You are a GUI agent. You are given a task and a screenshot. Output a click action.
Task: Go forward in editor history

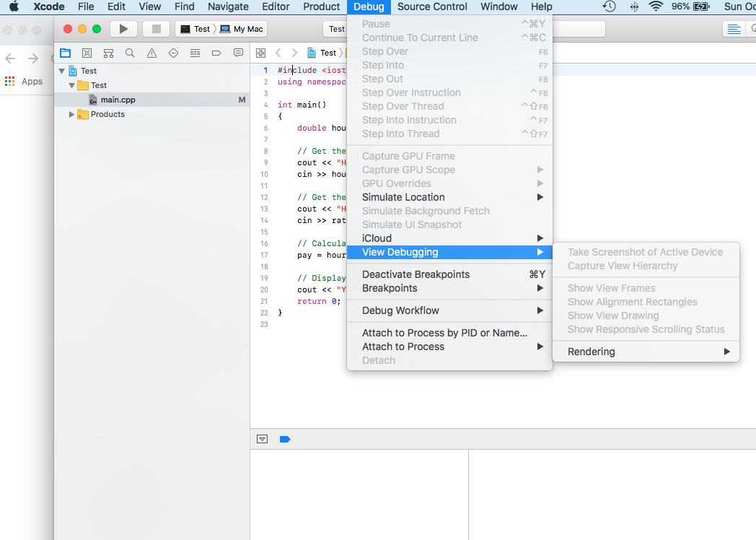pos(294,53)
